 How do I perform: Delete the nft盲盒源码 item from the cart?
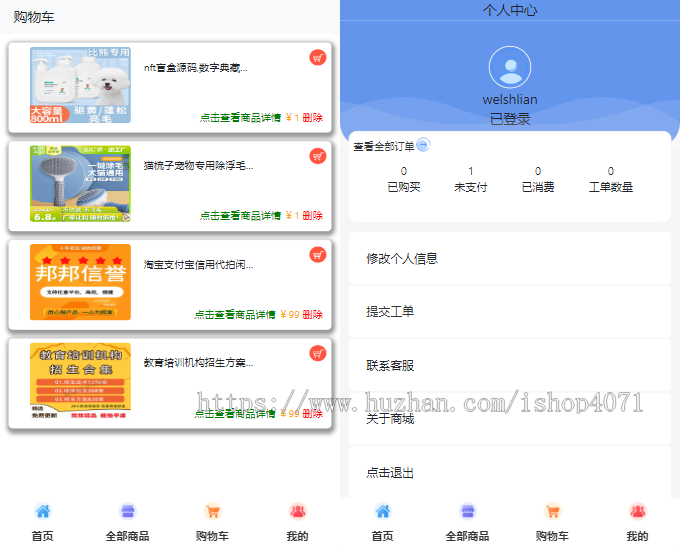313,118
